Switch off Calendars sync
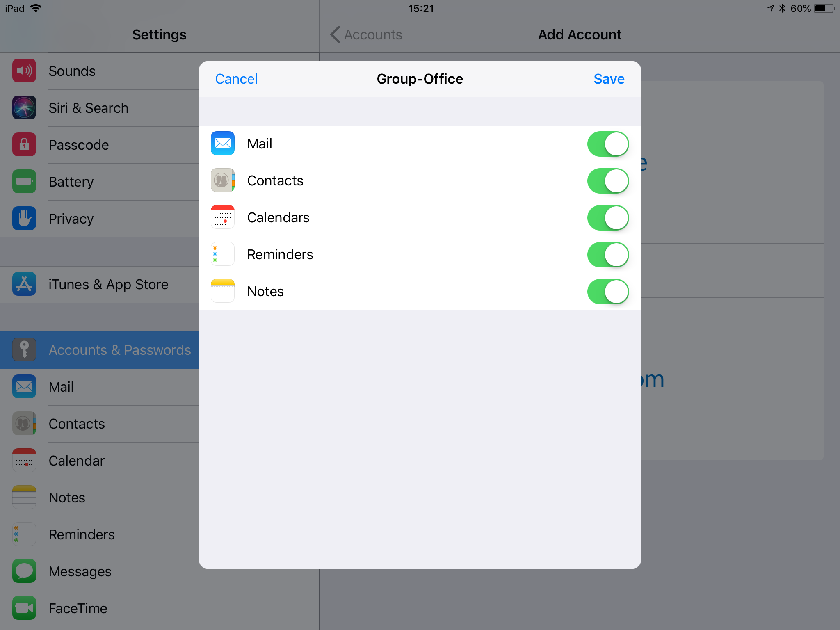The image size is (840, 630). click(608, 218)
